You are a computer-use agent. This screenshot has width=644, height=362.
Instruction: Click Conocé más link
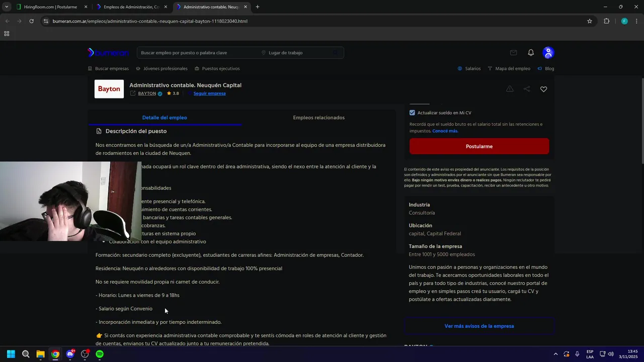445,131
